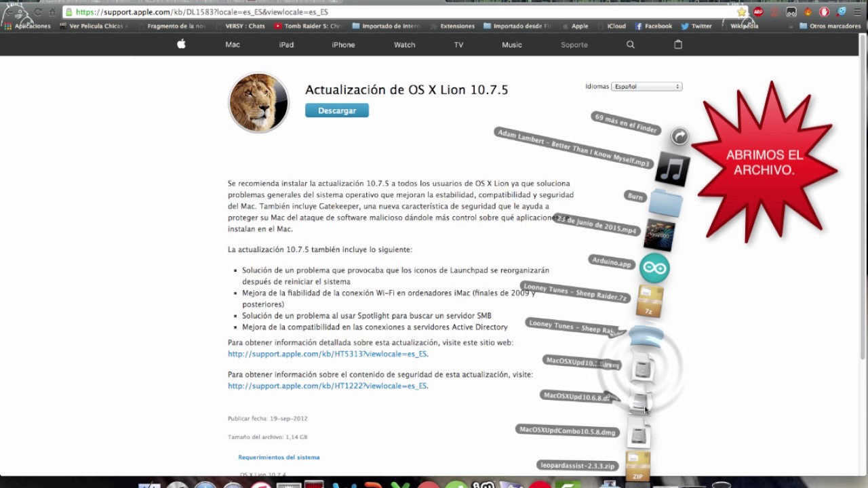Image resolution: width=868 pixels, height=488 pixels.
Task: Open the Aplicaciones apps shortcut in bookmarks bar
Action: pyautogui.click(x=28, y=26)
